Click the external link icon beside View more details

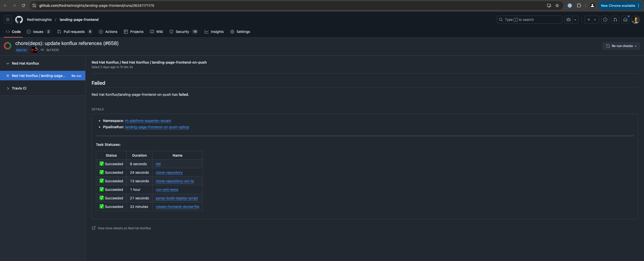tap(94, 228)
